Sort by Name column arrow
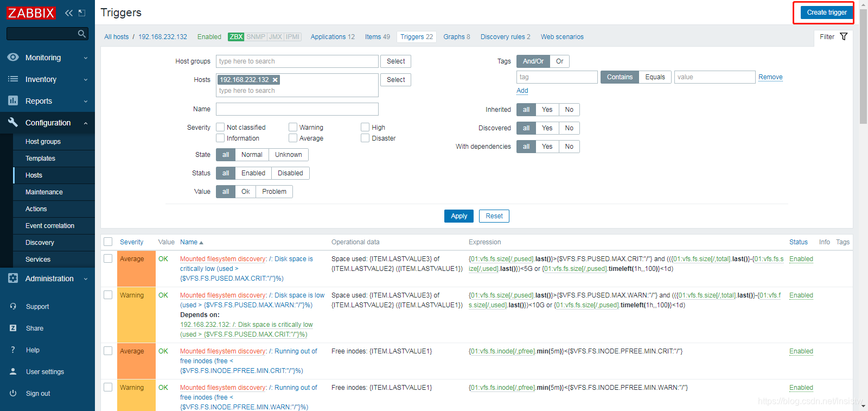 (x=201, y=243)
